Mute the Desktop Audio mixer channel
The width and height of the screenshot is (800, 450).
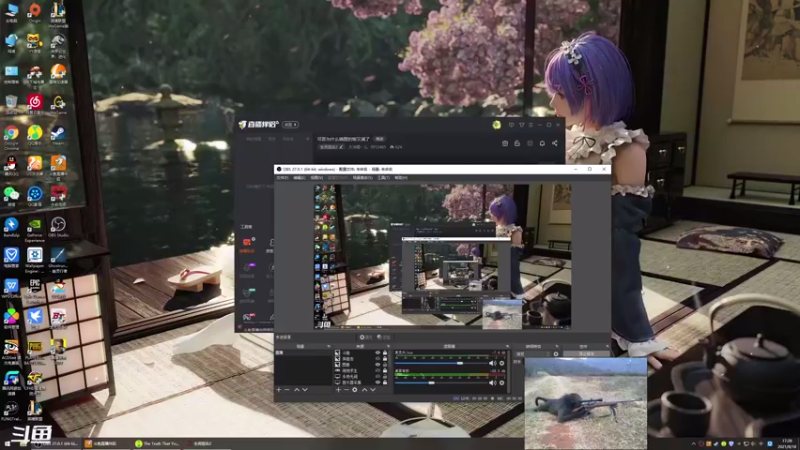click(492, 383)
